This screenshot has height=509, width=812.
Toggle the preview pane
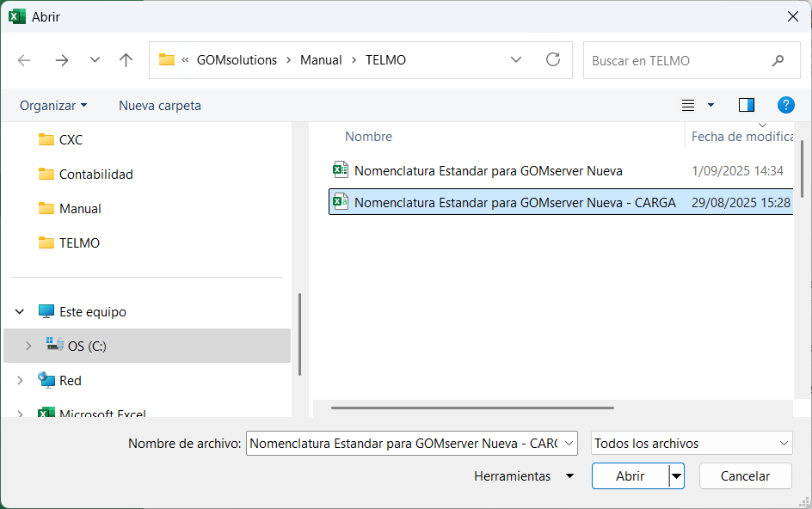pos(746,105)
